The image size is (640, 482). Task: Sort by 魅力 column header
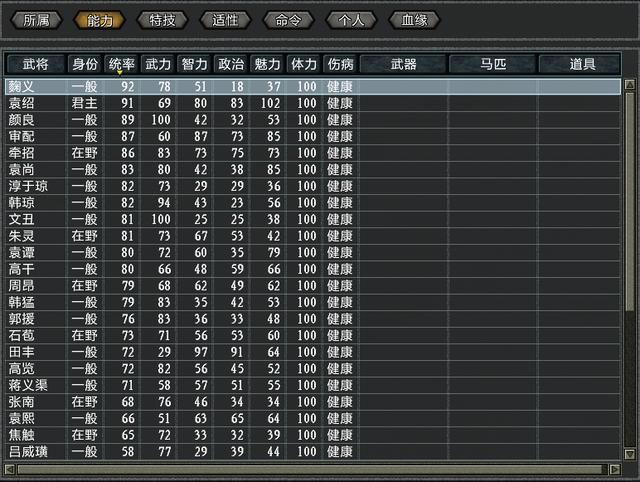click(267, 64)
